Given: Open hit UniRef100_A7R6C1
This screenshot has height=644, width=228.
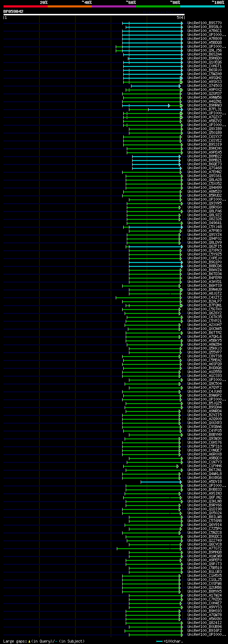Looking at the screenshot, I should pyautogui.click(x=205, y=31).
